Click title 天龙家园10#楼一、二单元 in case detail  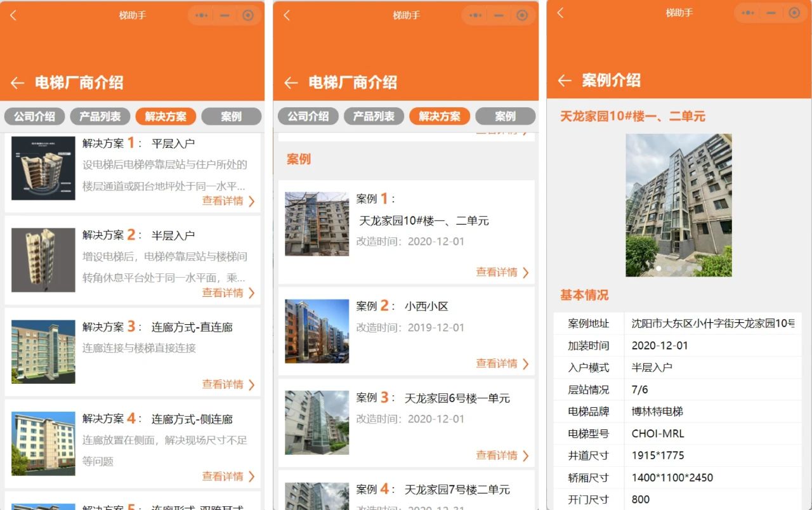(632, 116)
